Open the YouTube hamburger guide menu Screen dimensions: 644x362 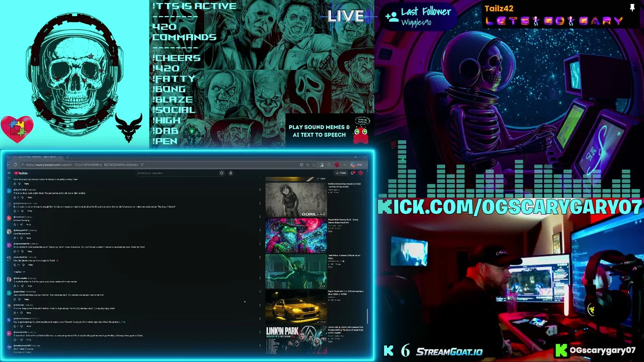[9, 173]
